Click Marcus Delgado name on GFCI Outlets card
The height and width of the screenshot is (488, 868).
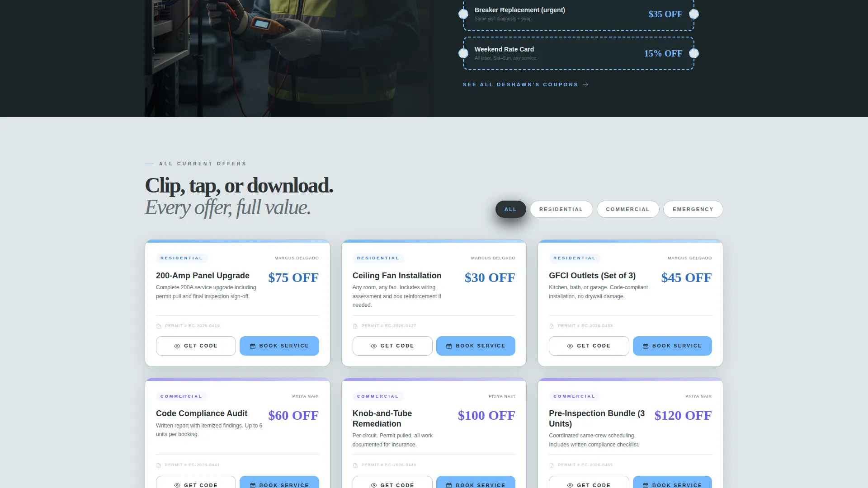(689, 258)
